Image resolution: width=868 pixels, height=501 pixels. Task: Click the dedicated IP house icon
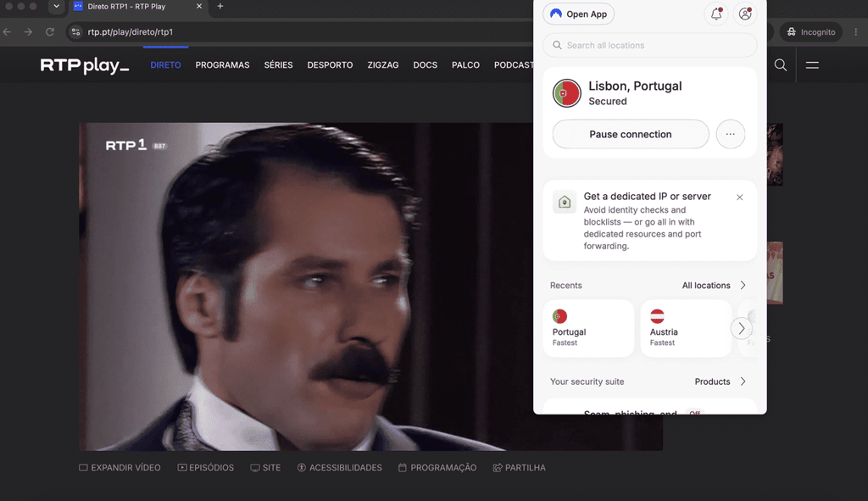pyautogui.click(x=565, y=202)
